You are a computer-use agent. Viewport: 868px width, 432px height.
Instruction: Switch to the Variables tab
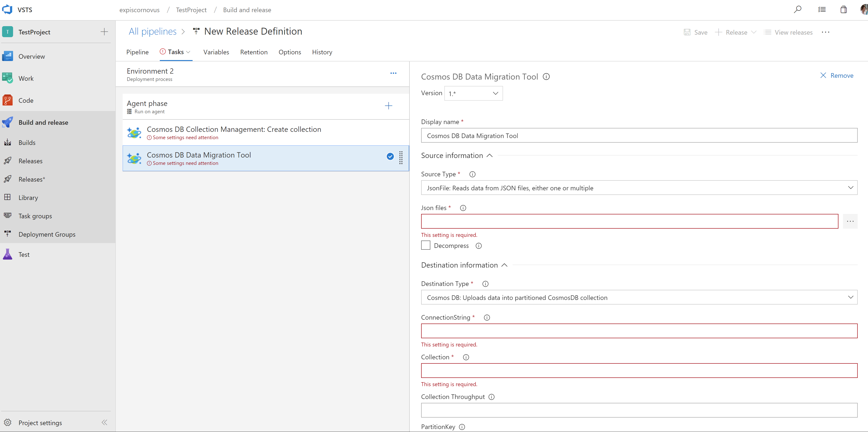[x=216, y=52]
